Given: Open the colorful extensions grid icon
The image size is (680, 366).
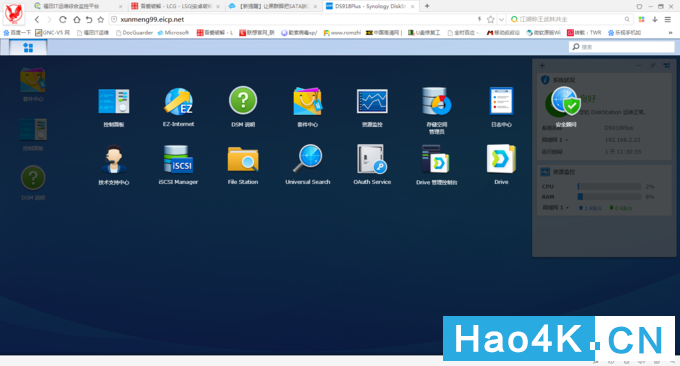Looking at the screenshot, I should point(641,20).
